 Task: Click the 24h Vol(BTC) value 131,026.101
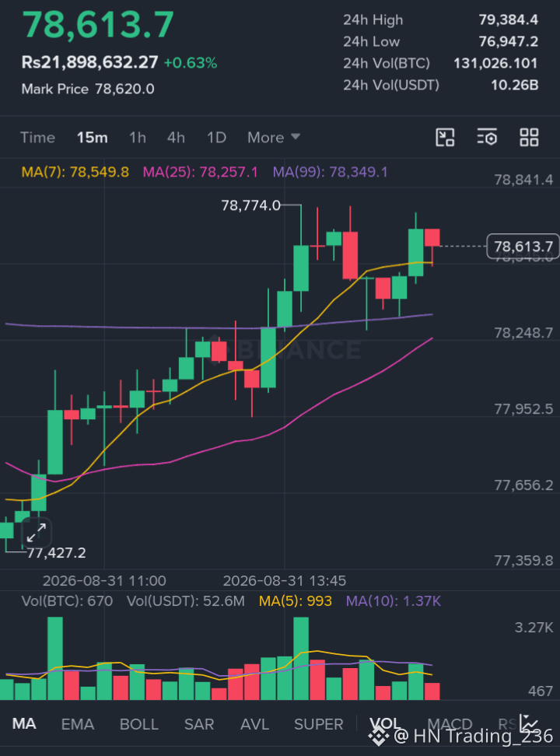click(x=496, y=63)
